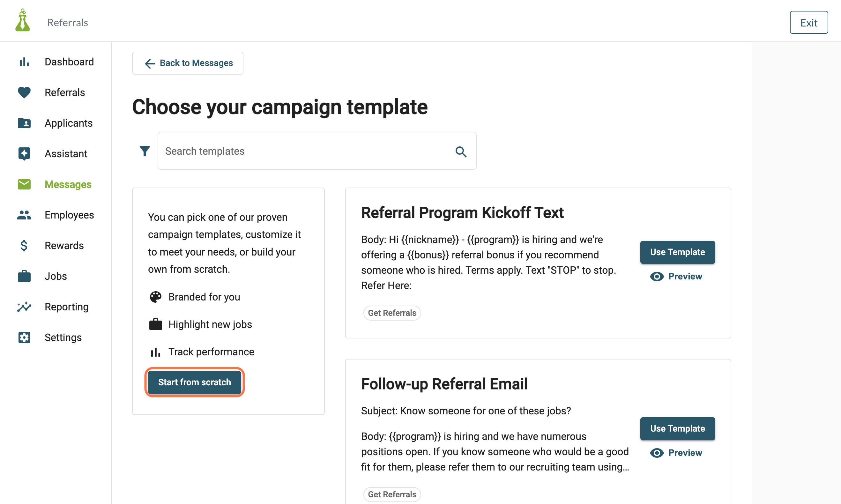The height and width of the screenshot is (504, 841).
Task: Click the Exit button
Action: point(808,22)
